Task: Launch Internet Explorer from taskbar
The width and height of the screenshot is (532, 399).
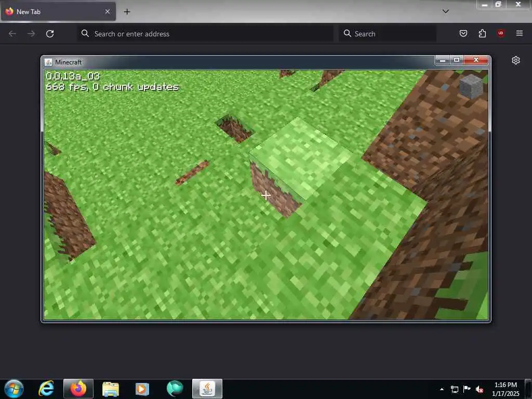Action: point(46,389)
